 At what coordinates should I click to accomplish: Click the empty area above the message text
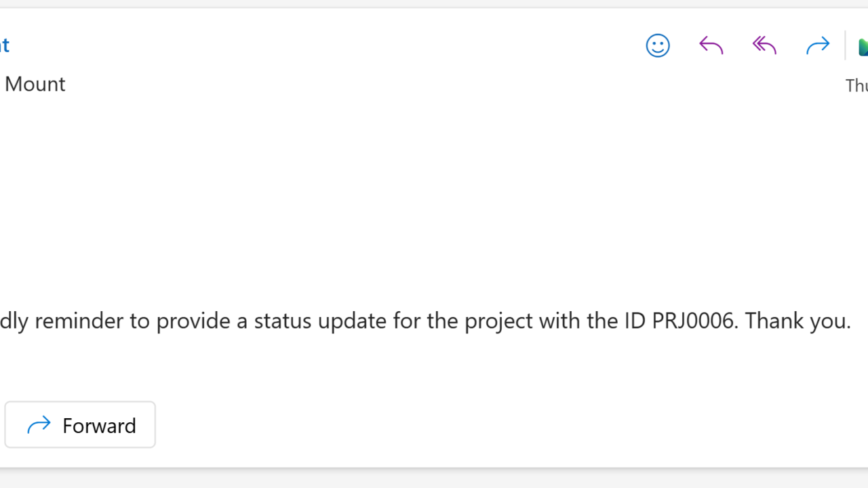pyautogui.click(x=407, y=203)
